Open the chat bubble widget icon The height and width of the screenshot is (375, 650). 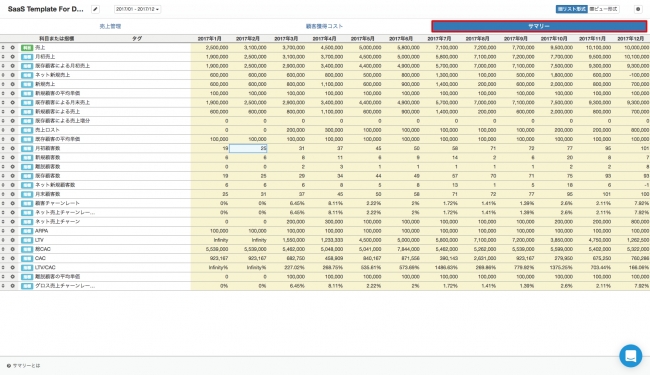coord(631,356)
